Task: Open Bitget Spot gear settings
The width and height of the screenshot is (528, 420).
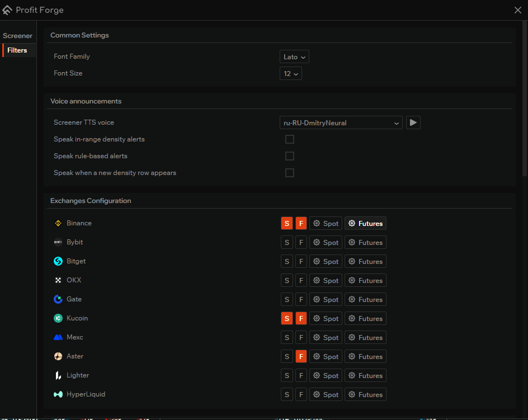Action: pyautogui.click(x=326, y=261)
